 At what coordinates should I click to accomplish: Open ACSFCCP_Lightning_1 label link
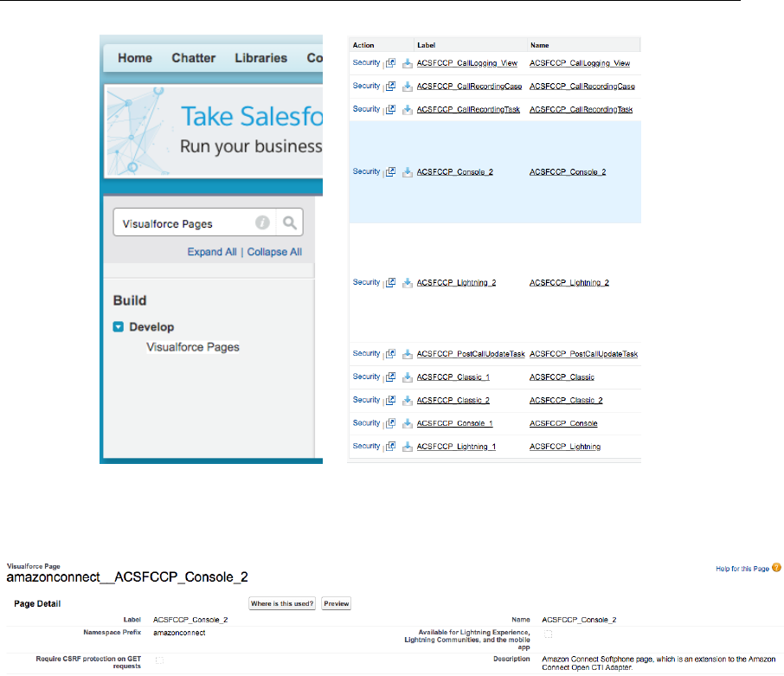coord(456,446)
